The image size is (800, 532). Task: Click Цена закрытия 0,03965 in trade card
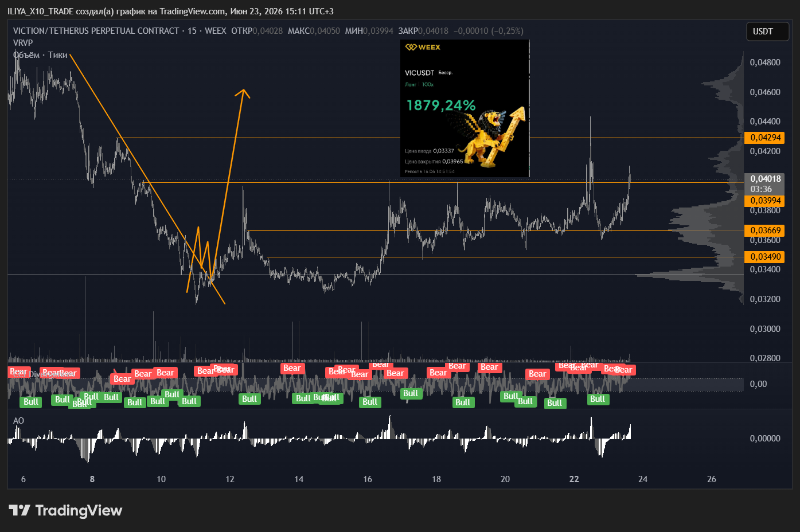coord(434,161)
